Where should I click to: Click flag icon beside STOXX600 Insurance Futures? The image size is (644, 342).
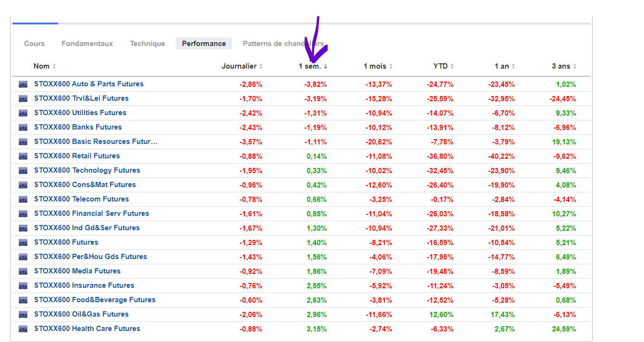point(23,285)
